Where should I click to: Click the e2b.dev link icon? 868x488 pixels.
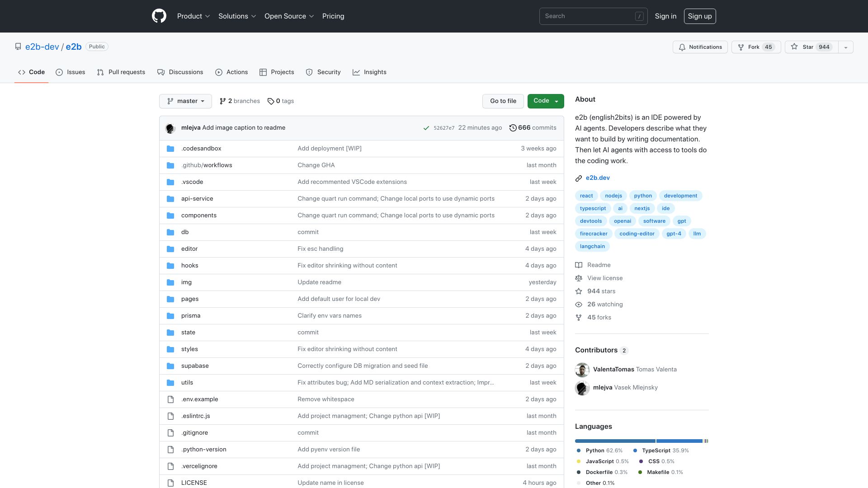(x=579, y=178)
